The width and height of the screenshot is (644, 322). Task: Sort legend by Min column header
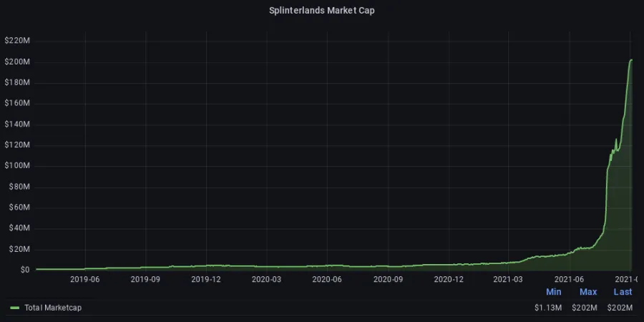(553, 292)
